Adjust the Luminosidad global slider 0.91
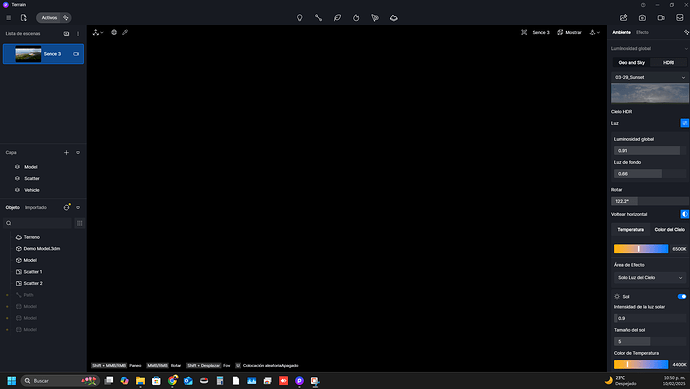 click(x=650, y=150)
